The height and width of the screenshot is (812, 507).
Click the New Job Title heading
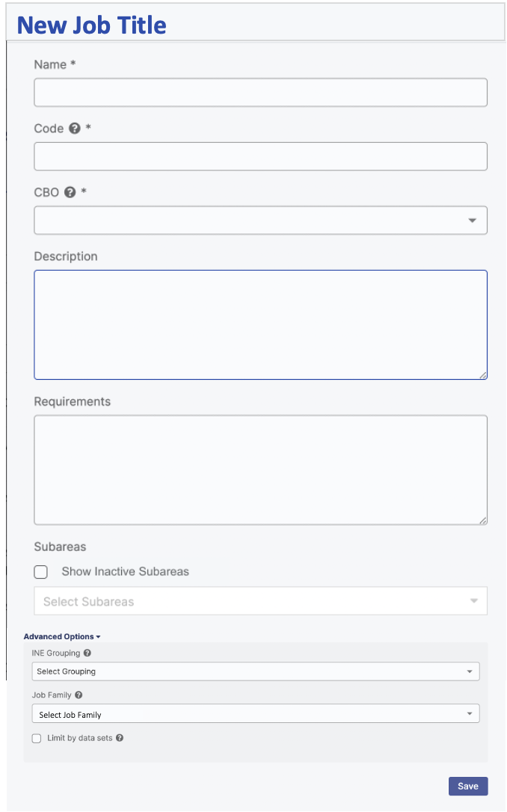click(x=91, y=25)
